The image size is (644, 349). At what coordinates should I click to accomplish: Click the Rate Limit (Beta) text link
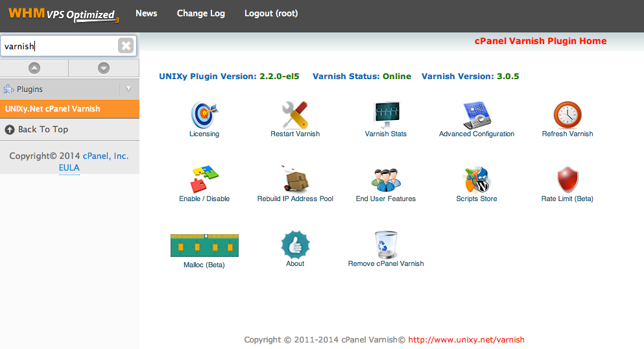tap(567, 199)
